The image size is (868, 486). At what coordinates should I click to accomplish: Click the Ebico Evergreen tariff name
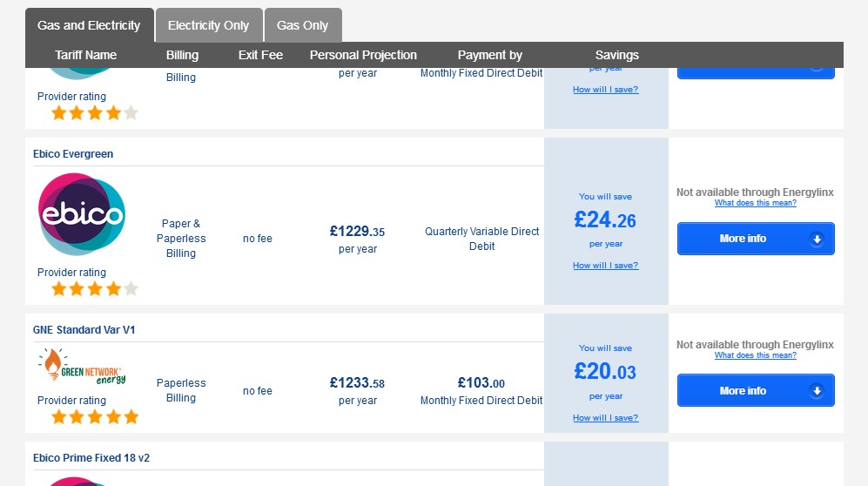(x=73, y=154)
